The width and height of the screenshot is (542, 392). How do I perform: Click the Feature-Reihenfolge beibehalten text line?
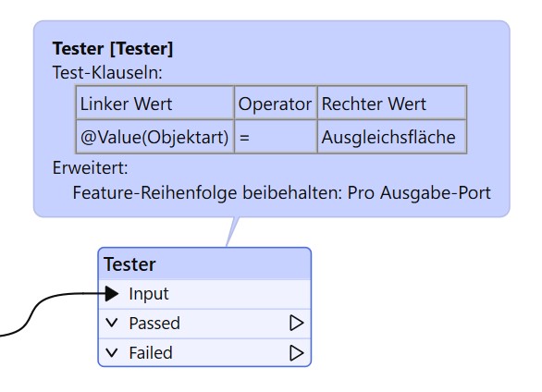point(282,192)
